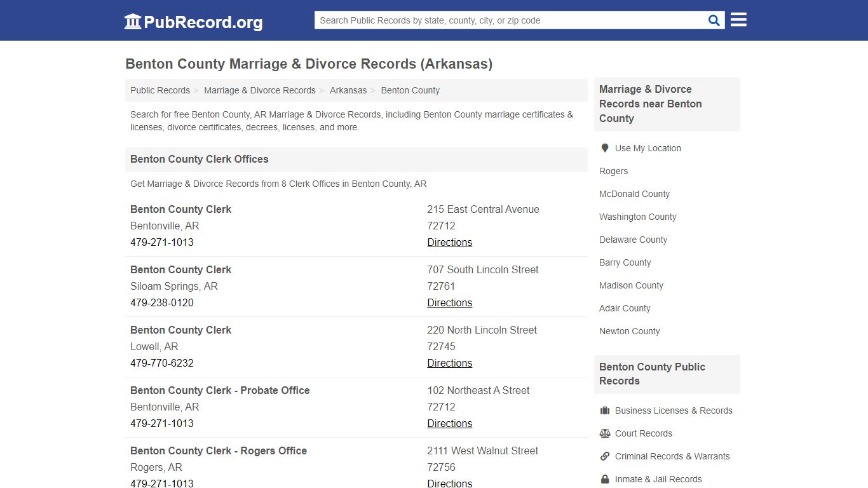Open Adair County link
The height and width of the screenshot is (488, 868).
point(625,308)
